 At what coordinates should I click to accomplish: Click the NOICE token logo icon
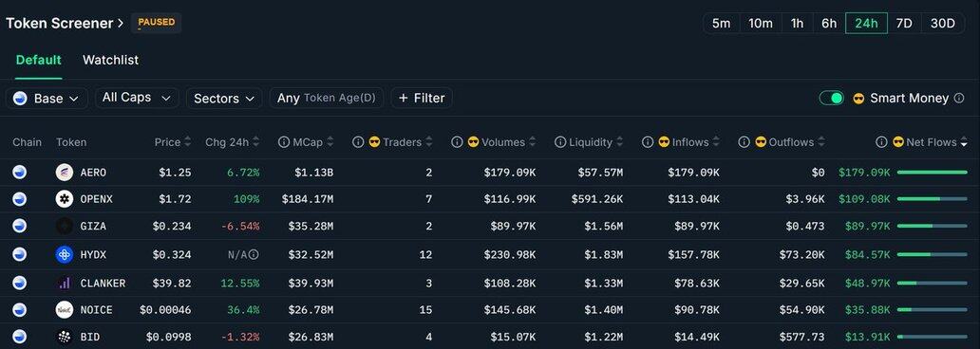pyautogui.click(x=65, y=310)
